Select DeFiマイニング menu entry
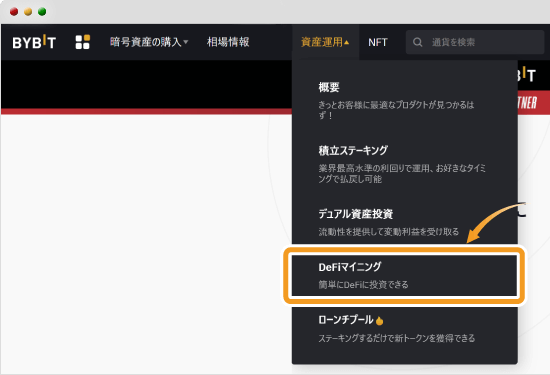The width and height of the screenshot is (550, 375). (404, 275)
